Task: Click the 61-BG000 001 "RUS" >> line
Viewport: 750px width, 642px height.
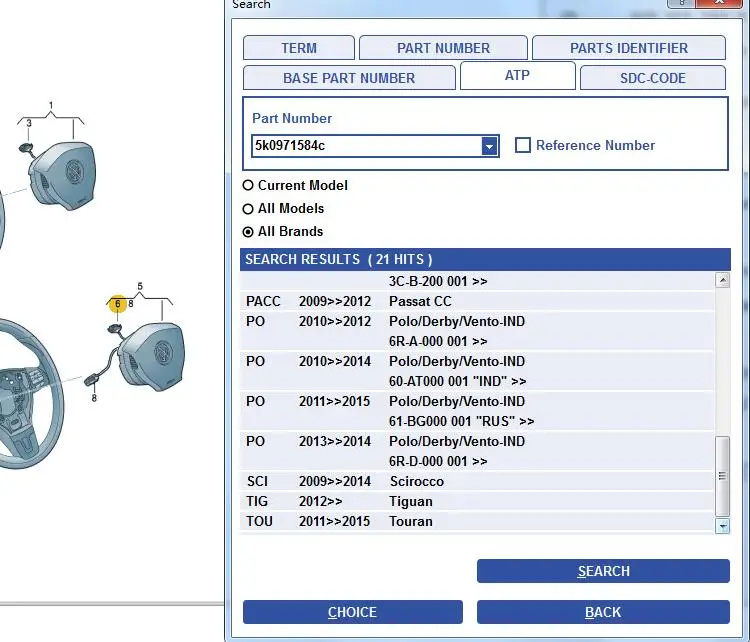Action: pos(462,421)
